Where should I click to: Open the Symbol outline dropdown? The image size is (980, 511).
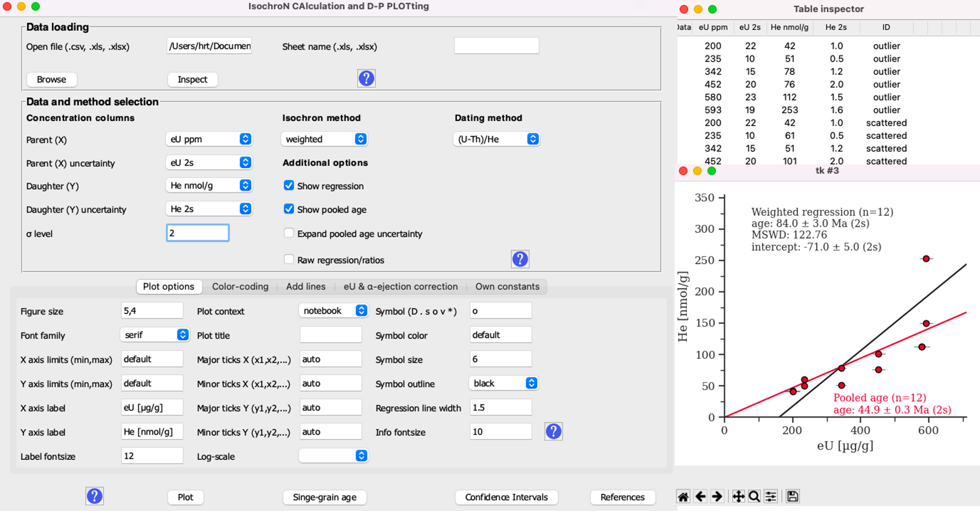tap(503, 383)
